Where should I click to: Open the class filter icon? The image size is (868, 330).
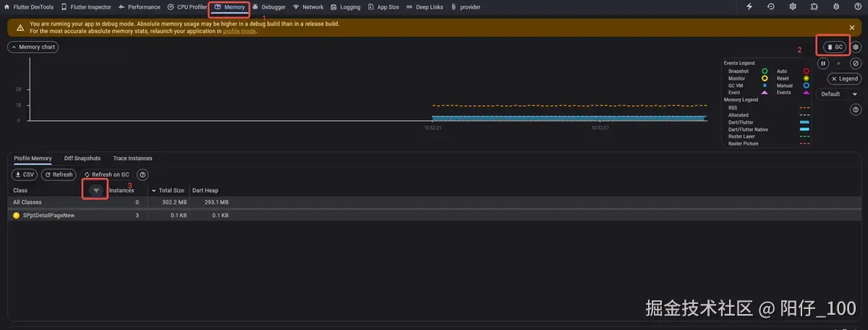coord(96,190)
